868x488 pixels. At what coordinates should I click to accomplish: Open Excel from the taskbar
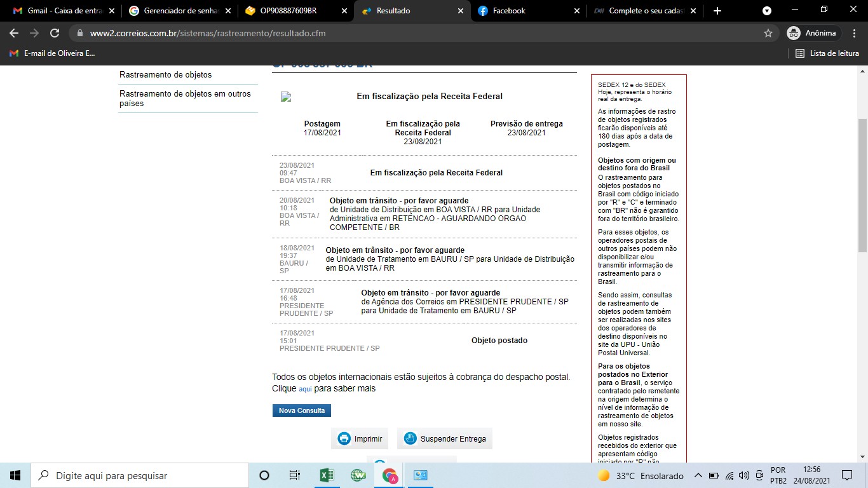pyautogui.click(x=327, y=475)
